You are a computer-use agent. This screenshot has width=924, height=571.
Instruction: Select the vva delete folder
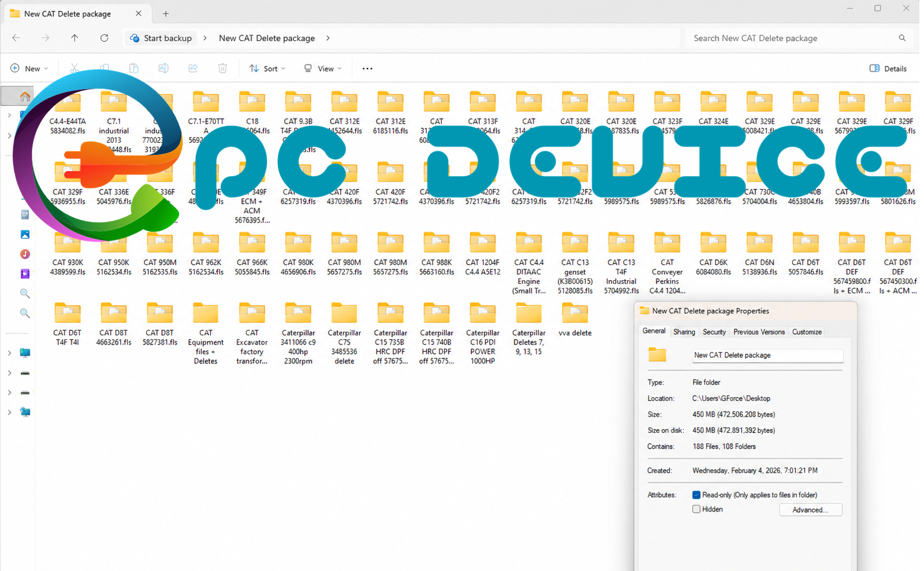point(575,320)
